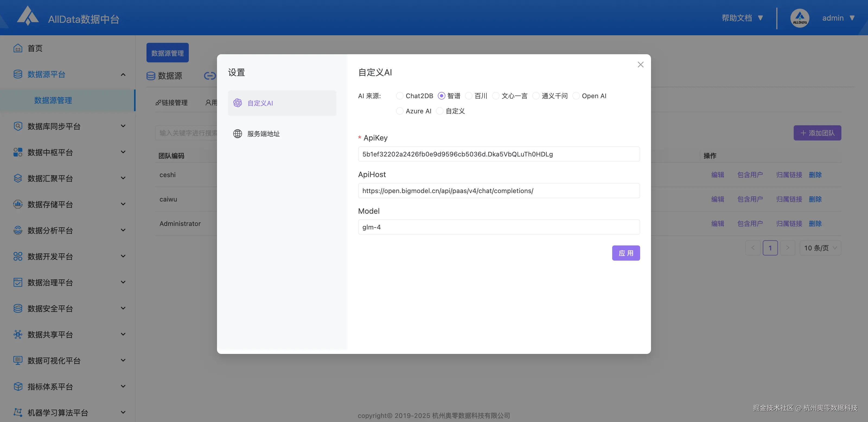Select the Chat2DB AI source radio

coord(400,96)
